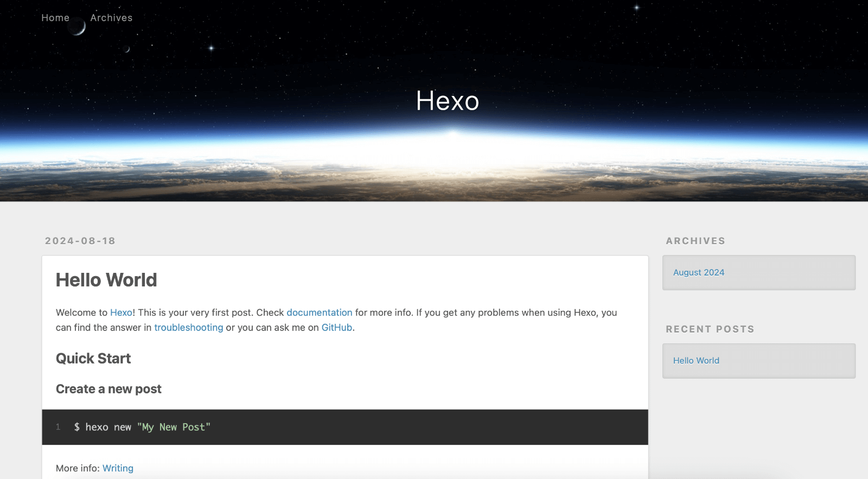Visit the troubleshooting link
Image resolution: width=868 pixels, height=479 pixels.
click(188, 328)
